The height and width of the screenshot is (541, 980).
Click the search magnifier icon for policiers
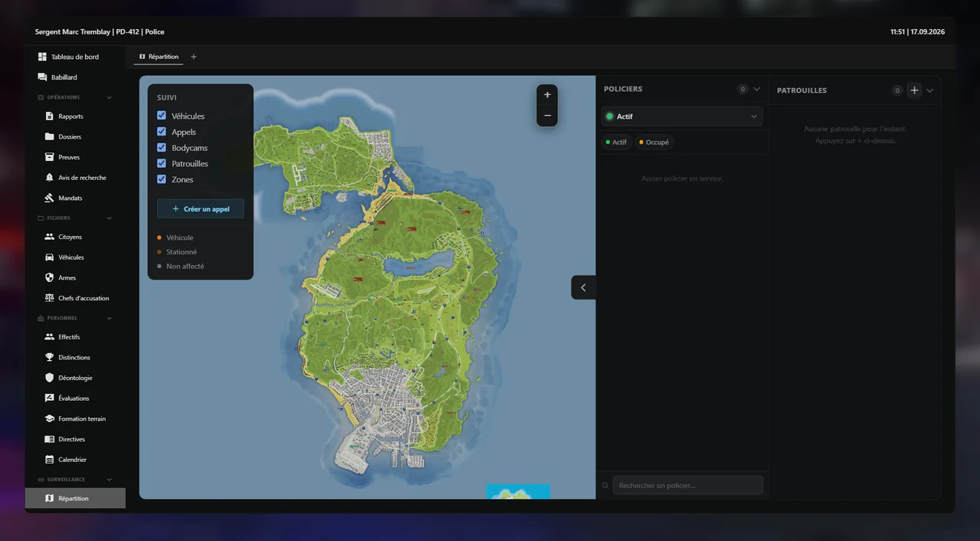coord(606,486)
